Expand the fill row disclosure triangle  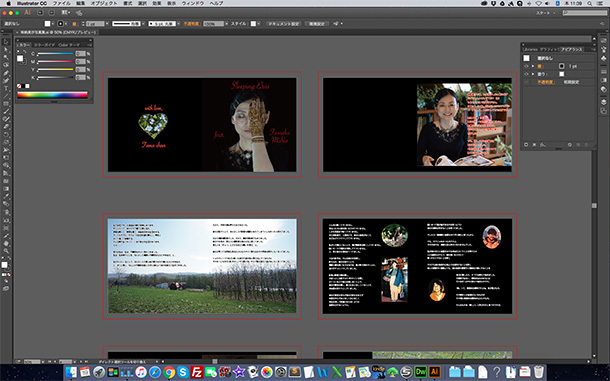coord(533,74)
